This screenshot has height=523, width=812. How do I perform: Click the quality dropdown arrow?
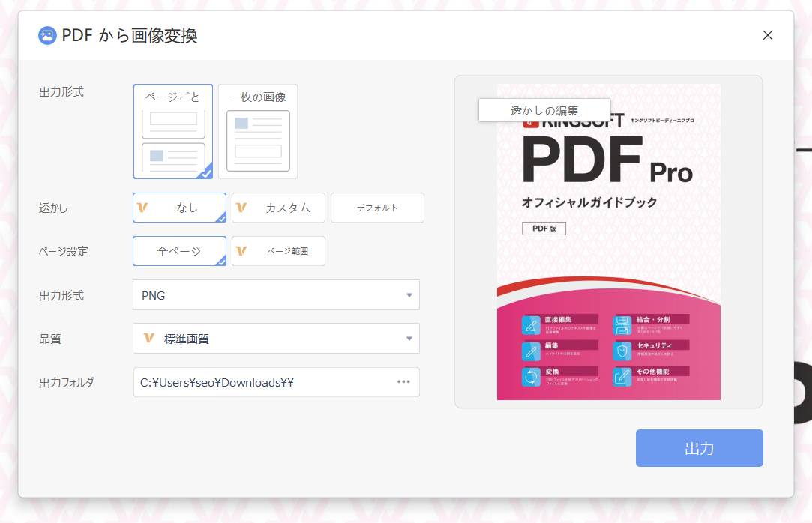click(x=409, y=339)
